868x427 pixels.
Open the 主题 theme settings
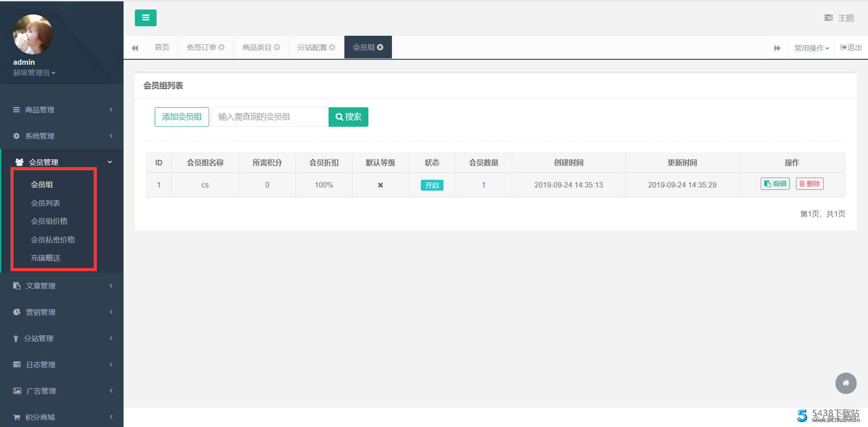point(839,18)
